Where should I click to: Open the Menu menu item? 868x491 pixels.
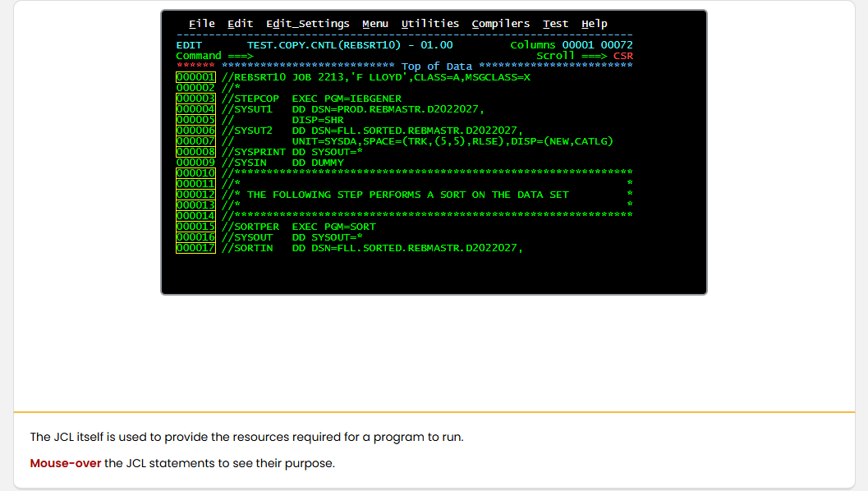tap(374, 24)
